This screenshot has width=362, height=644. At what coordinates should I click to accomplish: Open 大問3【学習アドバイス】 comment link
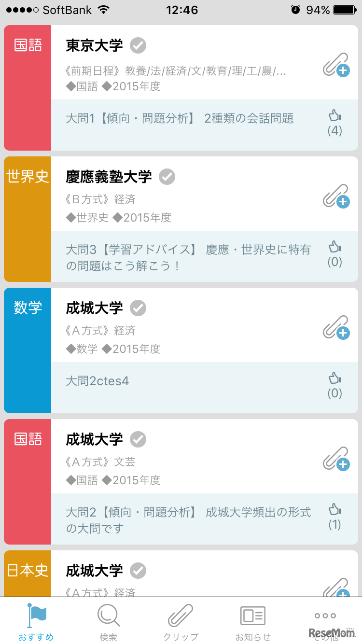pyautogui.click(x=188, y=257)
